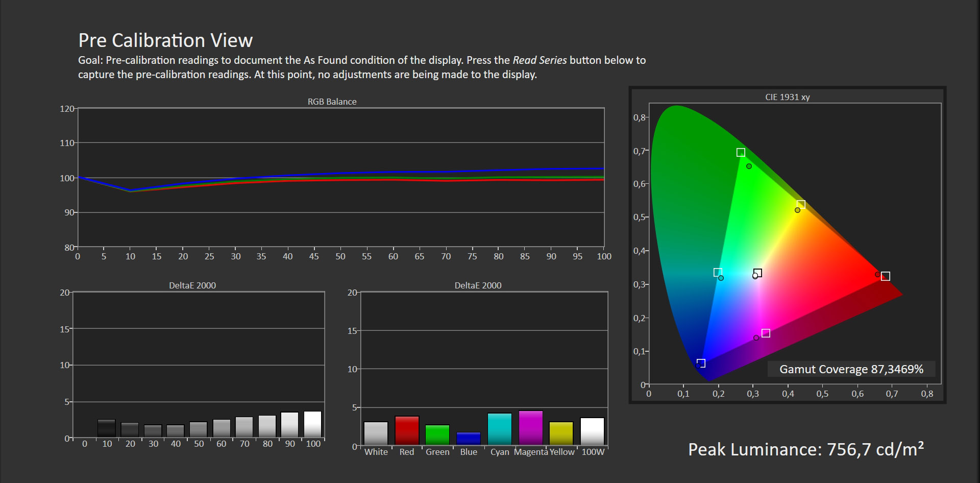Click the grayscale DeltaE bar at 30

[x=153, y=431]
